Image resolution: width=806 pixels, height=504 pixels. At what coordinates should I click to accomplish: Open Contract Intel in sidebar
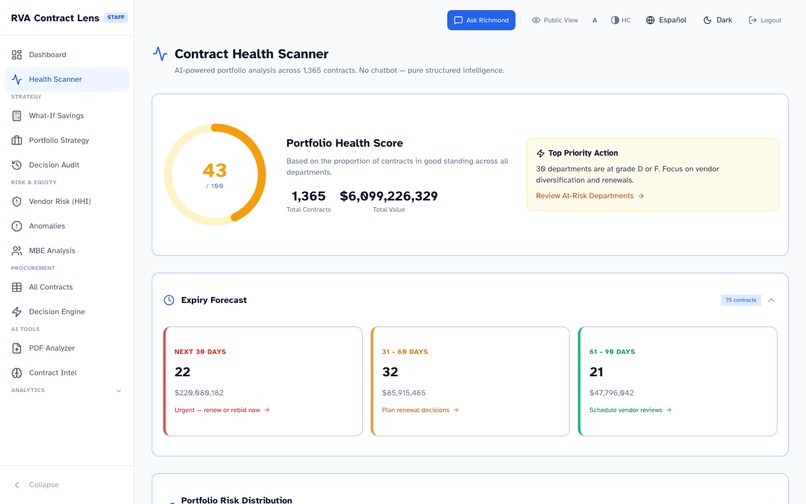point(67,373)
